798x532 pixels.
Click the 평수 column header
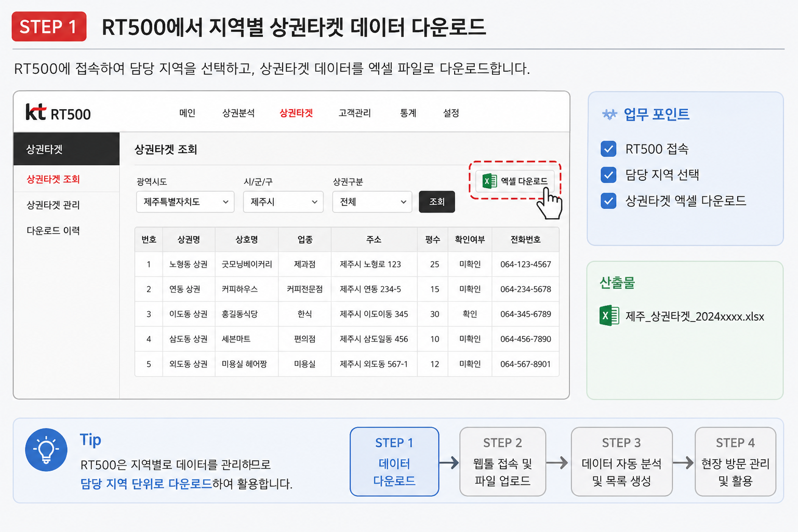pos(433,240)
